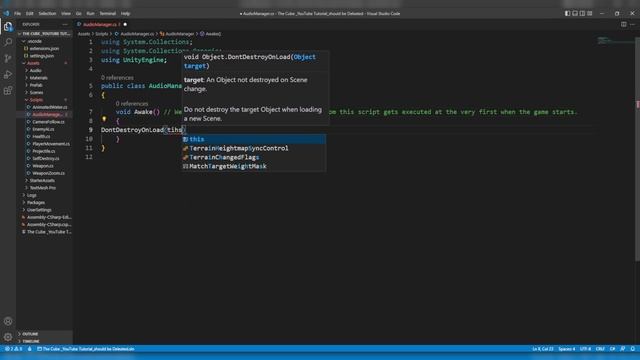Toggle Primary Side Bar layout button
640x360 pixels.
pos(567,13)
